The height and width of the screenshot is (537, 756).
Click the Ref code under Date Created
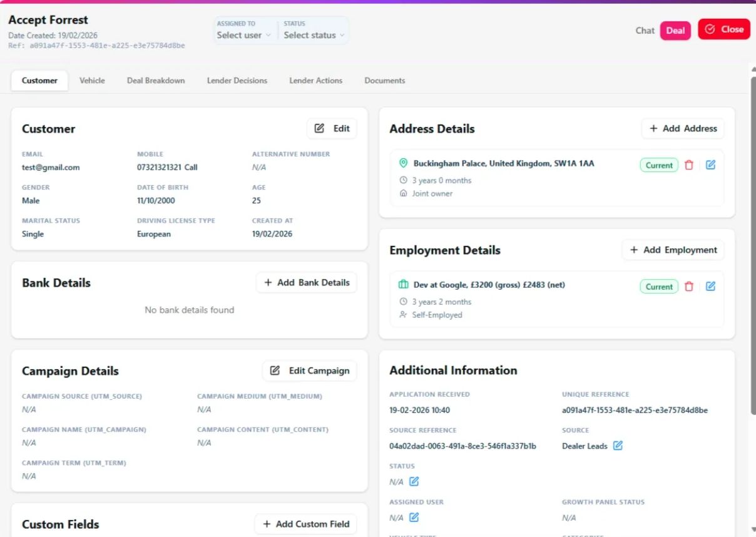tap(96, 46)
